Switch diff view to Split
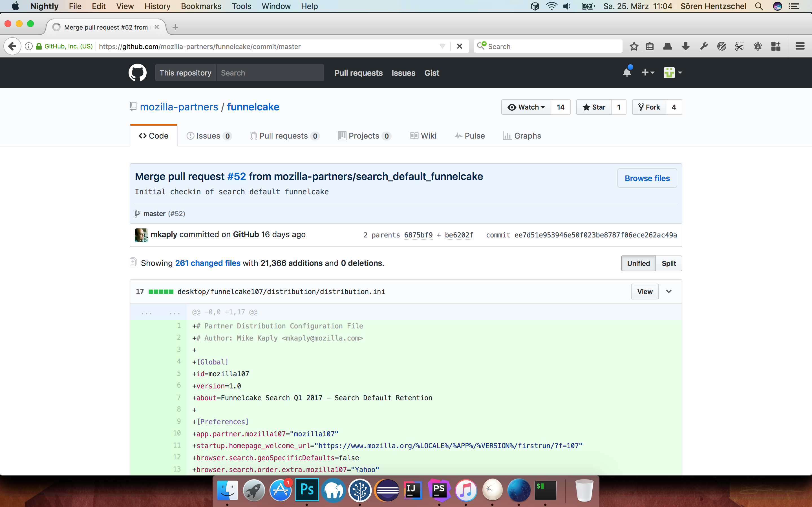 coord(668,264)
